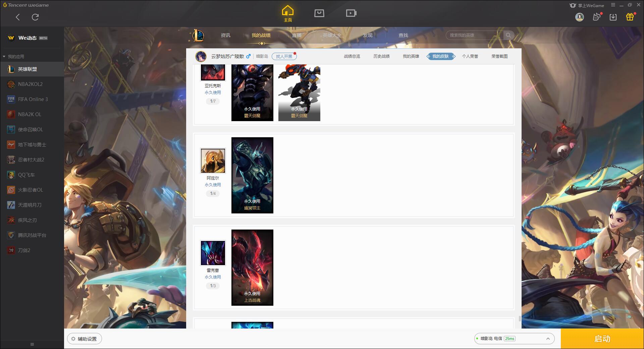This screenshot has width=644, height=349.
Task: Open the video player icon
Action: pyautogui.click(x=351, y=13)
